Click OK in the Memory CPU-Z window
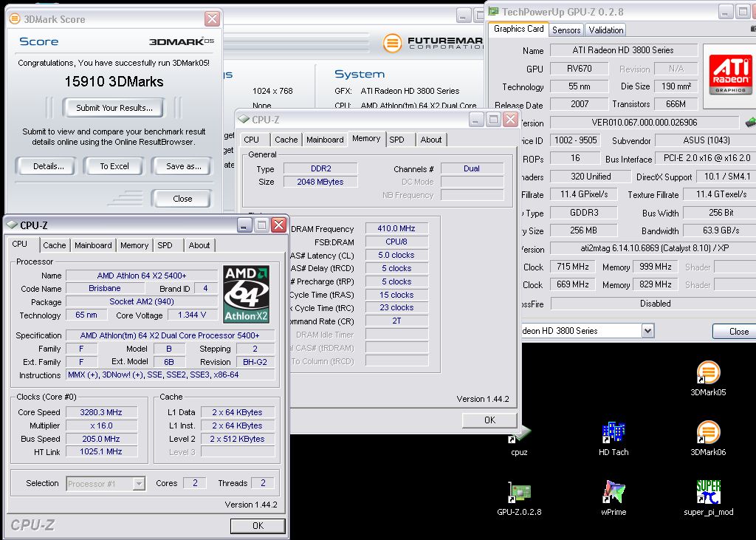 (489, 420)
